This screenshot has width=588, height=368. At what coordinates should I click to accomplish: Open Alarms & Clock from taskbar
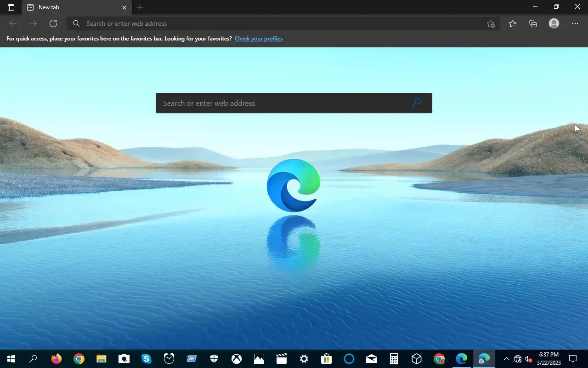click(x=169, y=359)
